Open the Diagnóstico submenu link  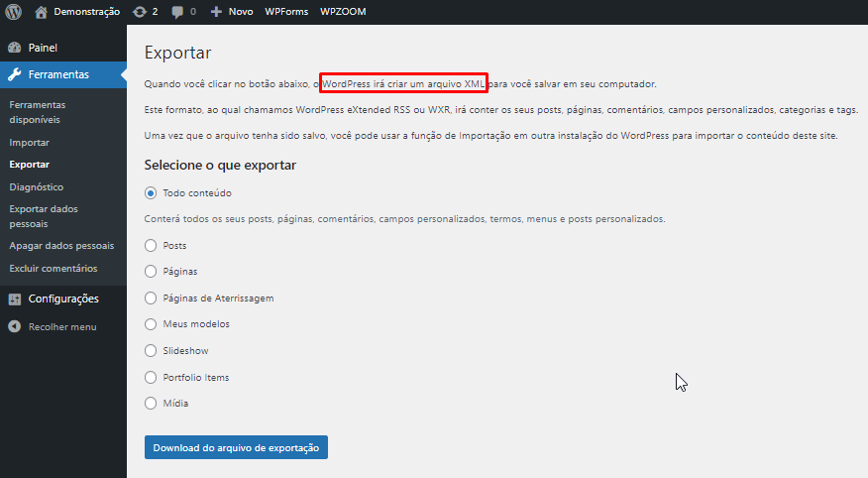(36, 186)
